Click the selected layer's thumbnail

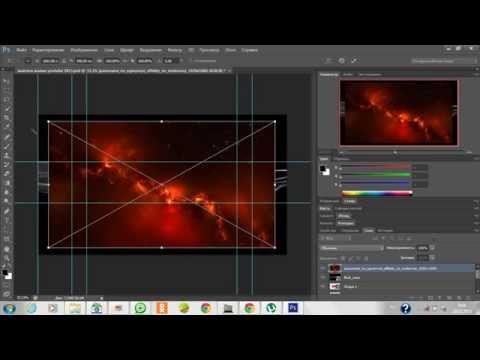click(x=335, y=268)
